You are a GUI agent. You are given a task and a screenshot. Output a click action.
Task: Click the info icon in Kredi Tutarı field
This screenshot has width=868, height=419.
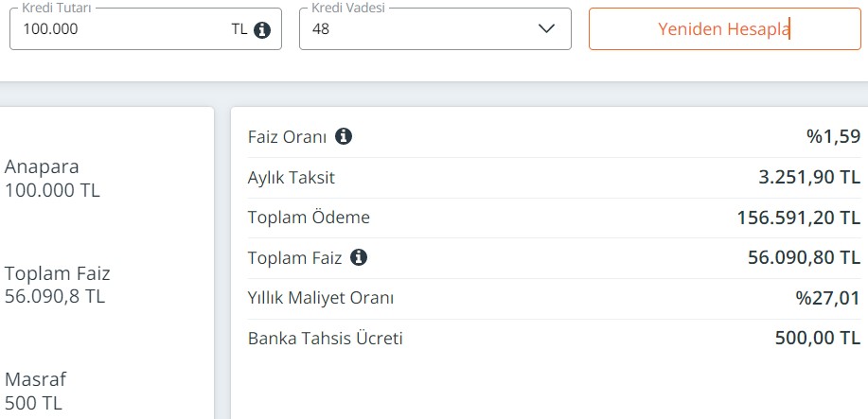262,29
